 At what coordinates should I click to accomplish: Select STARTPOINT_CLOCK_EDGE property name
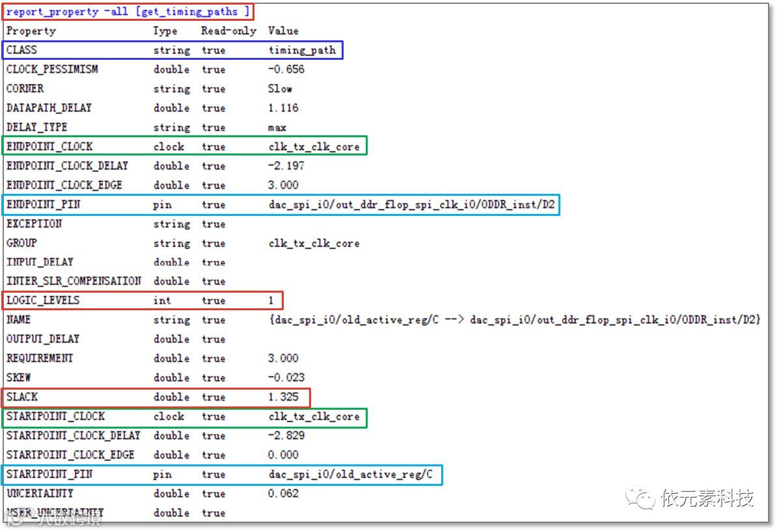click(x=70, y=455)
